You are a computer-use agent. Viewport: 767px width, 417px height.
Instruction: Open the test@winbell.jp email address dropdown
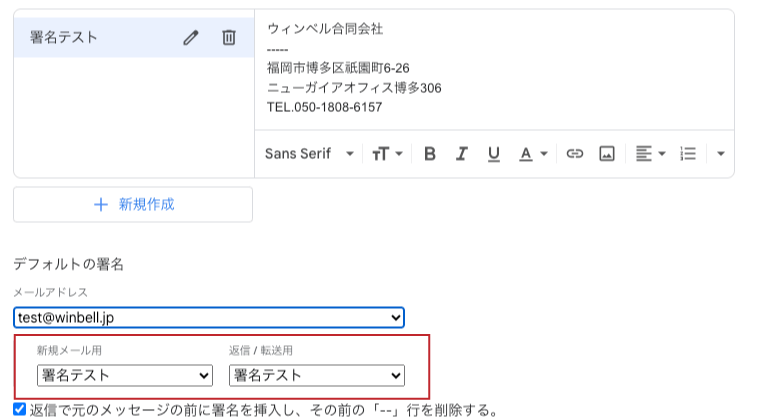click(209, 318)
